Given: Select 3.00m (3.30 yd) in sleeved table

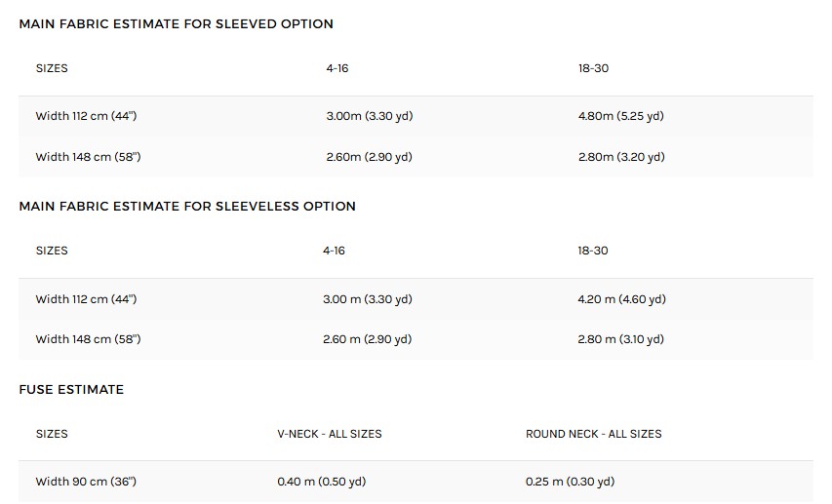Looking at the screenshot, I should pyautogui.click(x=369, y=116).
